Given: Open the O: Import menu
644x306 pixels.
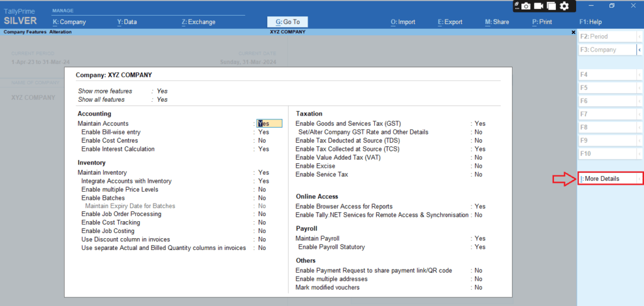Looking at the screenshot, I should pyautogui.click(x=403, y=22).
